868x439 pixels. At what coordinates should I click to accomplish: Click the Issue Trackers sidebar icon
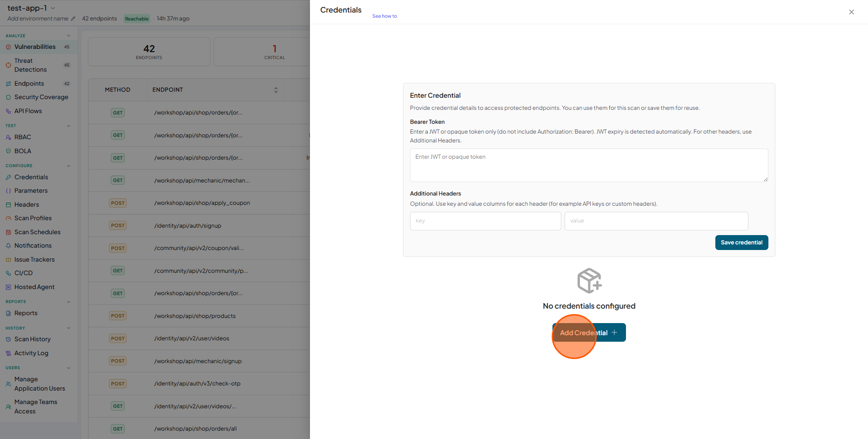(8, 260)
